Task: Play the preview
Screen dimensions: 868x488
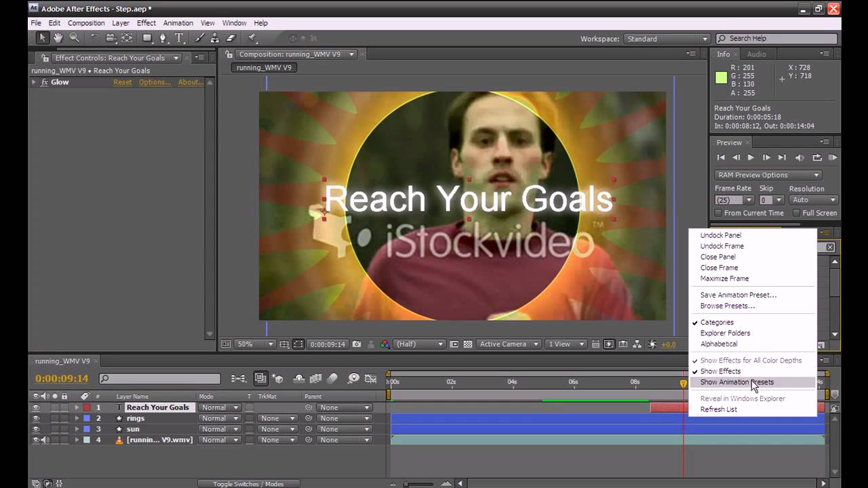Action: coord(751,157)
